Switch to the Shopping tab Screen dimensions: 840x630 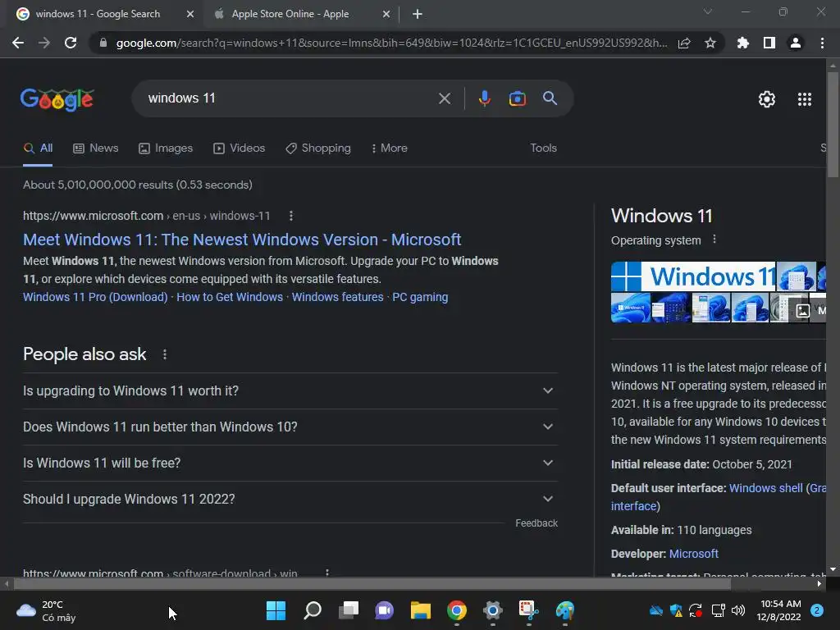[318, 148]
